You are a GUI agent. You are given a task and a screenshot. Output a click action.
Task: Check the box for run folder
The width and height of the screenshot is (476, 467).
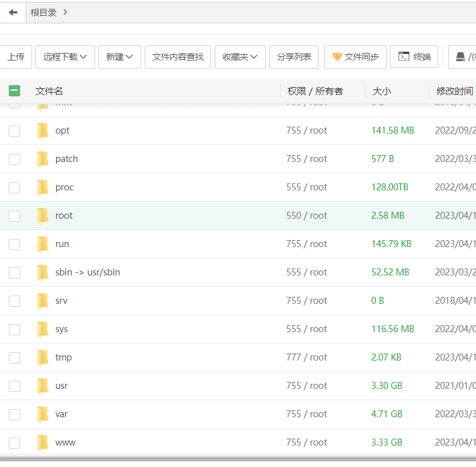[14, 245]
